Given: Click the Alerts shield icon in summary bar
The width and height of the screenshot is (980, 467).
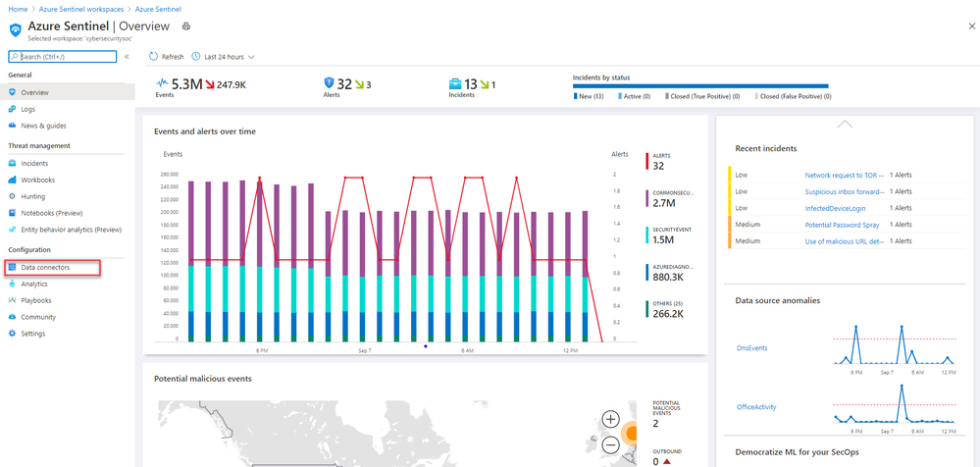Looking at the screenshot, I should coord(330,83).
